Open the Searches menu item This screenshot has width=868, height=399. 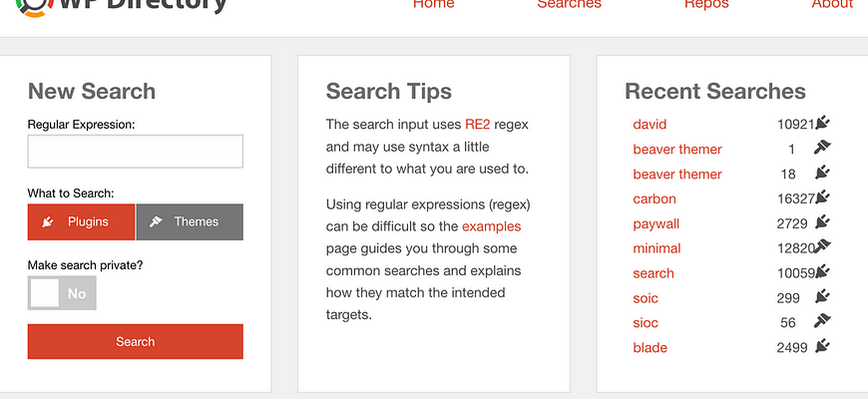[x=569, y=4]
